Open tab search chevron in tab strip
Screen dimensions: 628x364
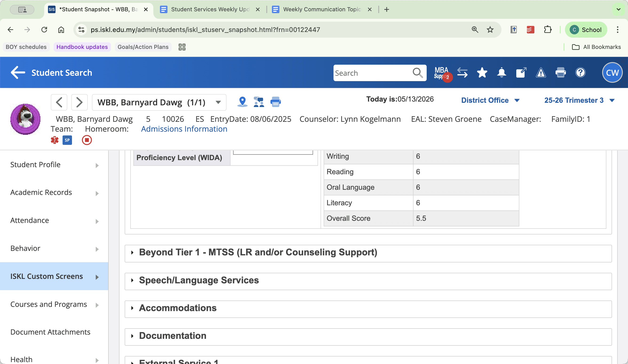tap(619, 9)
